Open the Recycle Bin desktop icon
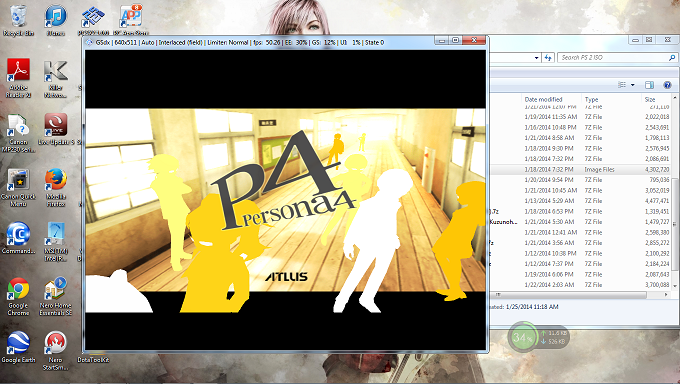 (x=18, y=20)
